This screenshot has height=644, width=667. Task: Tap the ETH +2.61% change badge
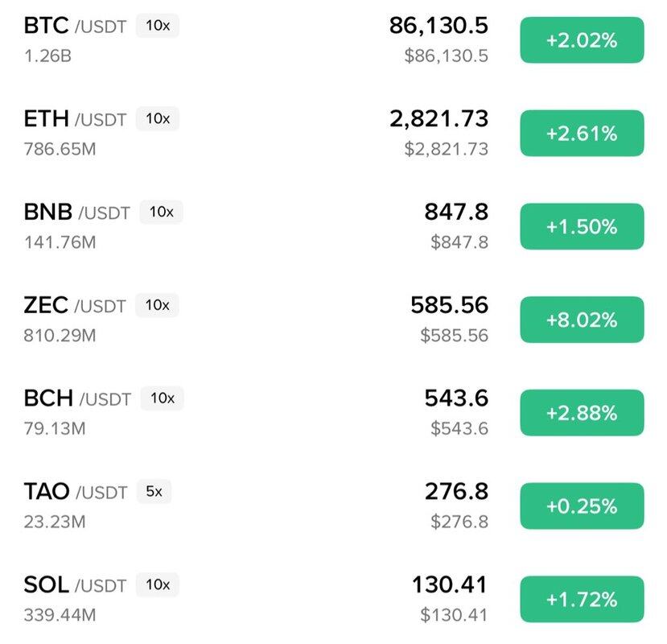[x=582, y=134]
